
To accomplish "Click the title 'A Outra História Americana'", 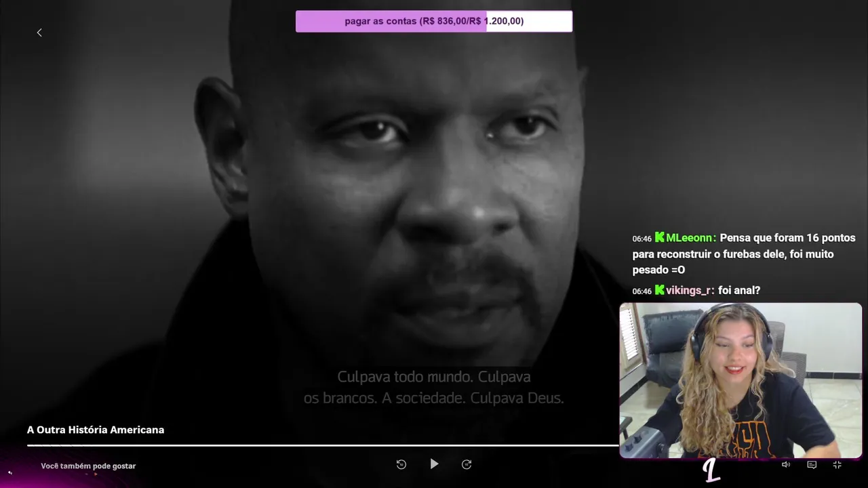I will tap(96, 430).
